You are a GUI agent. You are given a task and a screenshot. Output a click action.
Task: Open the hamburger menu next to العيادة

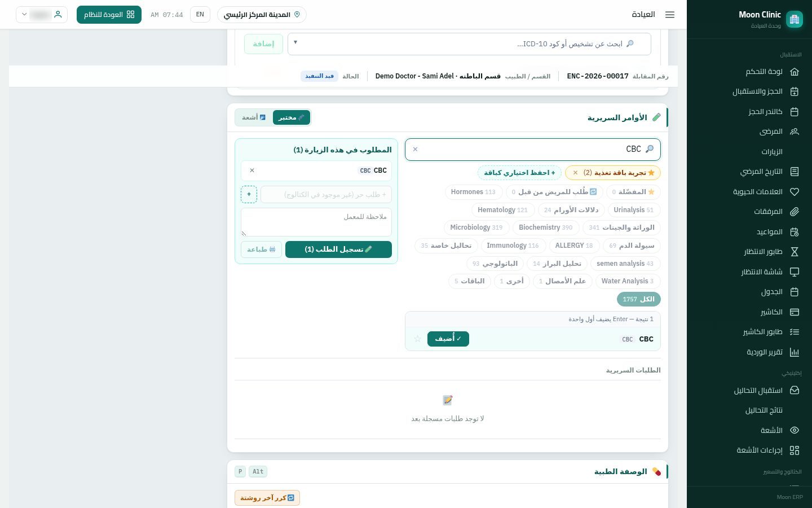670,15
